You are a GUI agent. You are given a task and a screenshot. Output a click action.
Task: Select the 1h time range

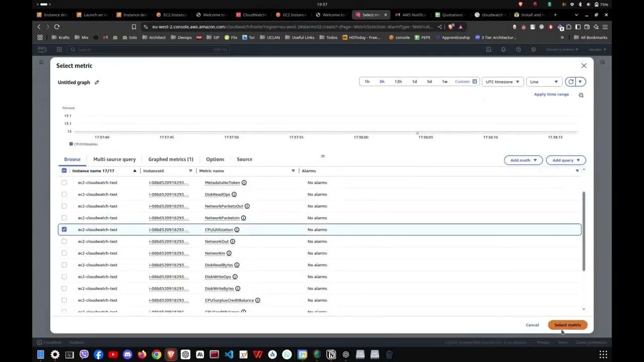367,81
